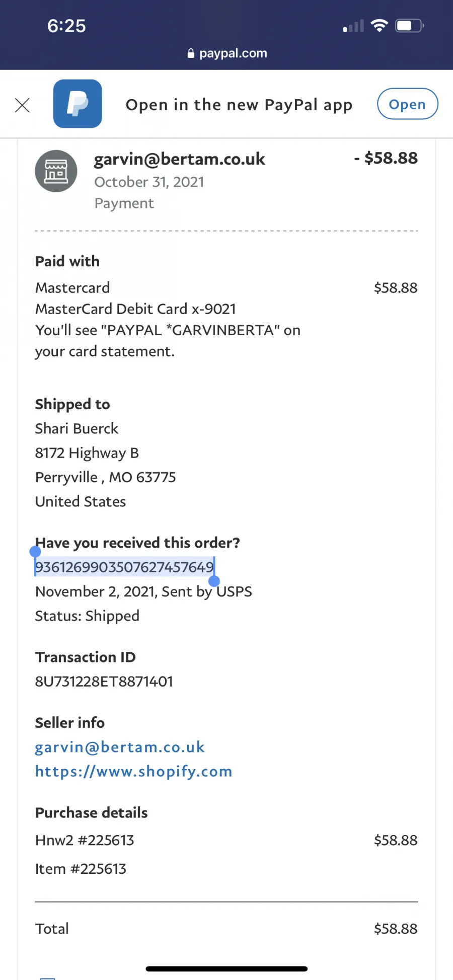
Task: Tap the right text selection handle
Action: click(x=214, y=581)
